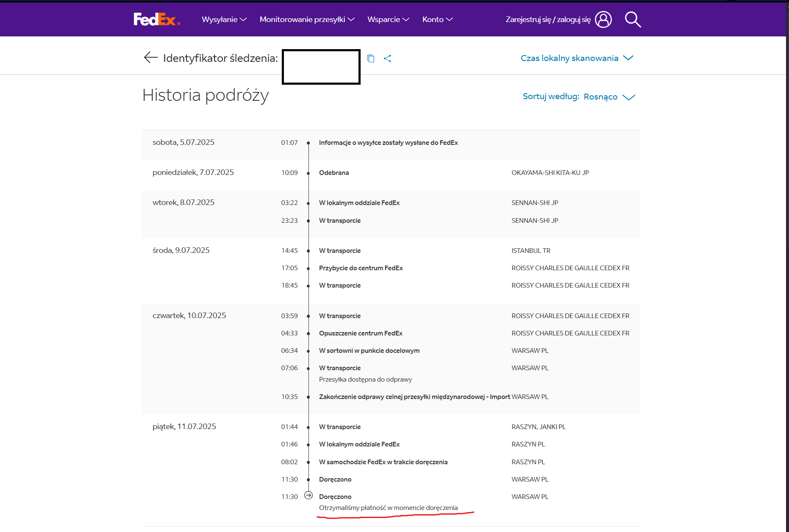Open the search magnifier icon
This screenshot has width=789, height=532.
633,19
